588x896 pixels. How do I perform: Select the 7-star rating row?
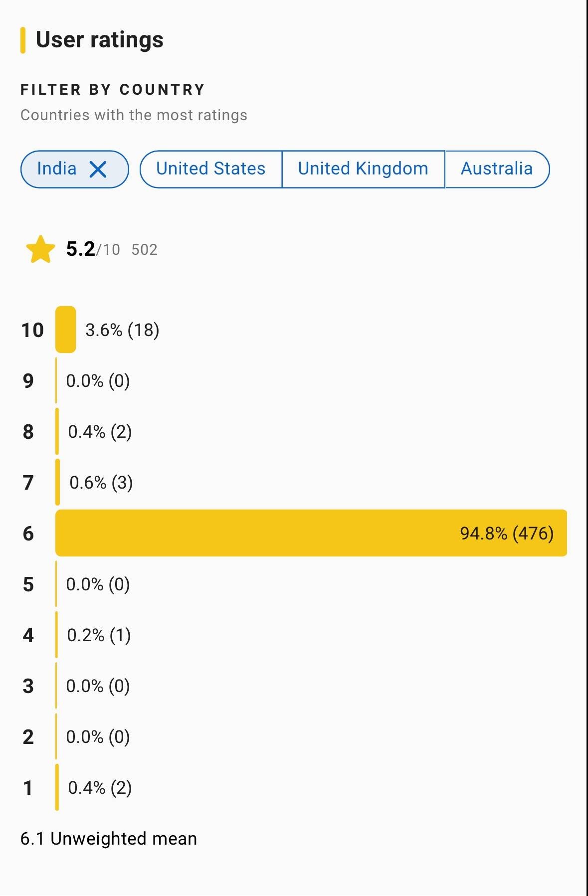coord(101,483)
